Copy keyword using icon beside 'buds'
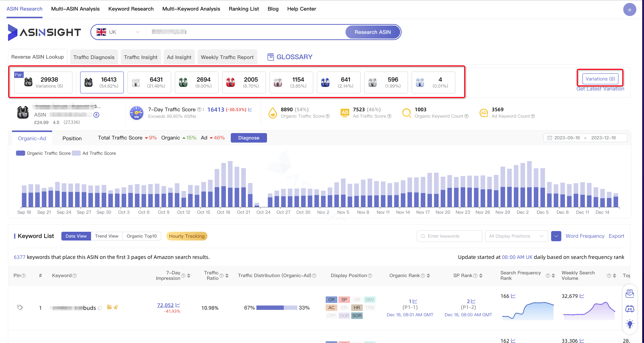This screenshot has width=644, height=343. [x=100, y=308]
